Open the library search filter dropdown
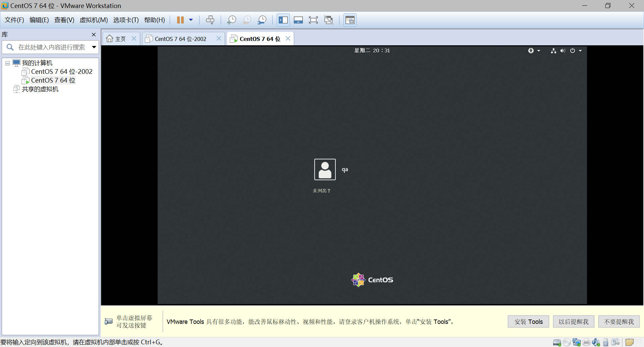The height and width of the screenshot is (347, 644). (94, 47)
